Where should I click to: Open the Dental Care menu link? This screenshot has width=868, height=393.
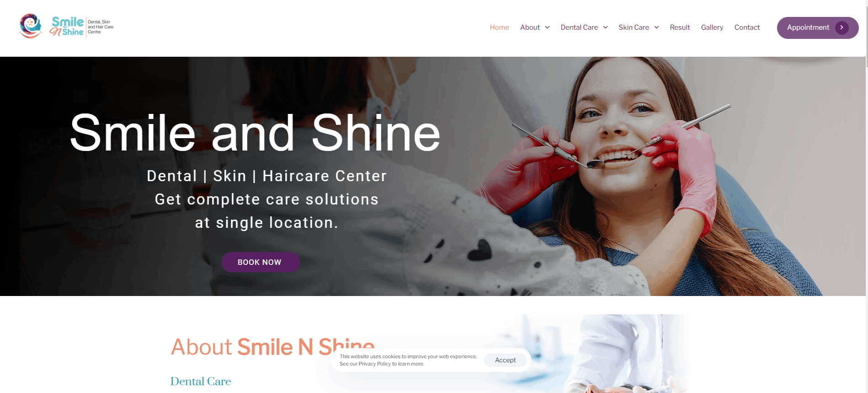pyautogui.click(x=579, y=27)
